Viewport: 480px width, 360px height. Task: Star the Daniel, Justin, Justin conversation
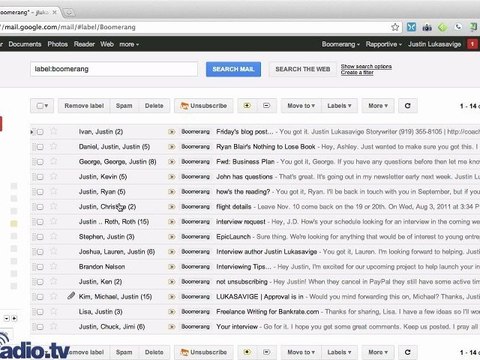click(54, 146)
